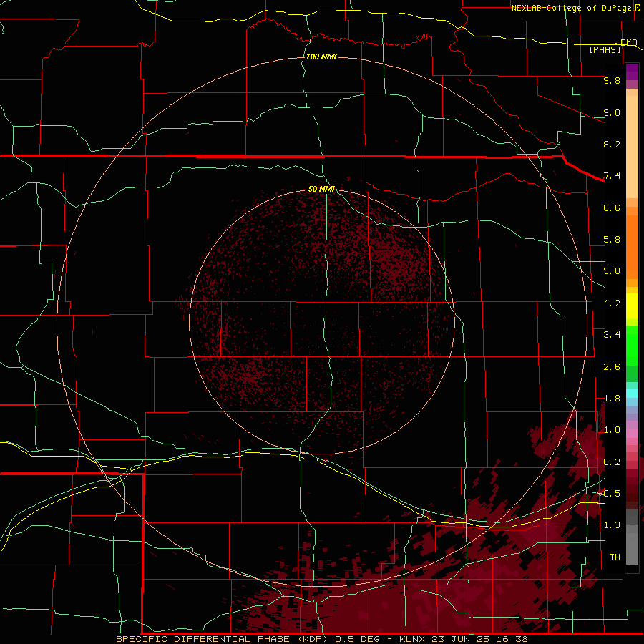Click the -0.5 color scale value
Viewport: 644px width, 644px height.
click(x=609, y=494)
